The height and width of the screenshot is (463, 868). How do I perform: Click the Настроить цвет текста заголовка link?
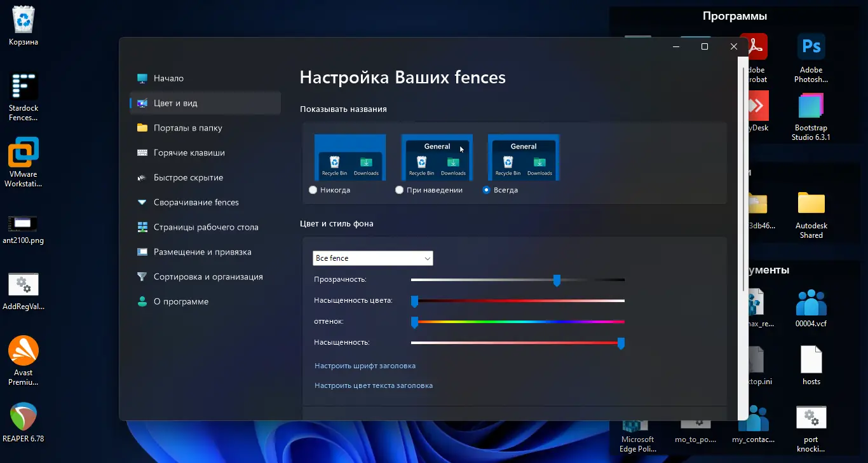pos(374,385)
